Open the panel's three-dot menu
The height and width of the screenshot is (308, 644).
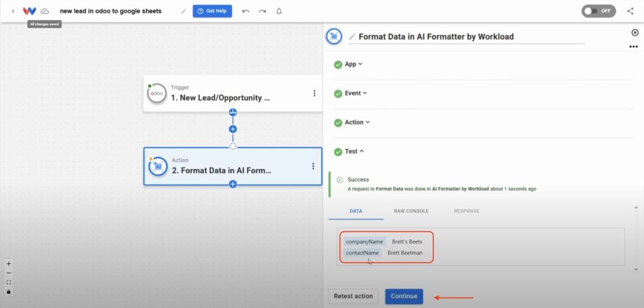pos(633,47)
